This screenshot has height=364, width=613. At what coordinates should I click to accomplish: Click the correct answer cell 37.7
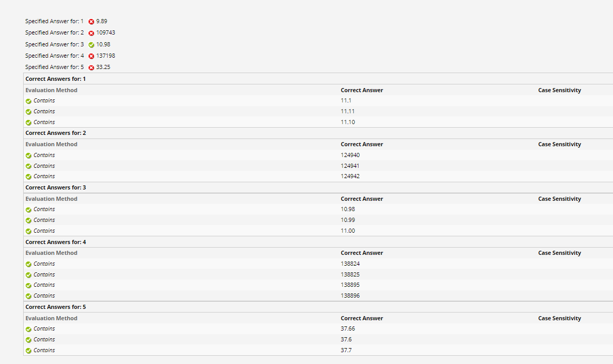[x=346, y=350]
